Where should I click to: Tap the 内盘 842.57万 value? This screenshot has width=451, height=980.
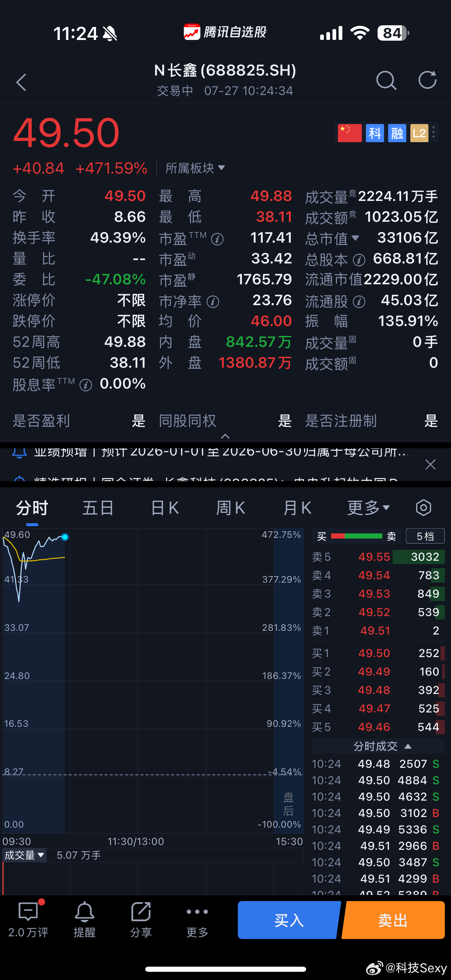[x=259, y=342]
